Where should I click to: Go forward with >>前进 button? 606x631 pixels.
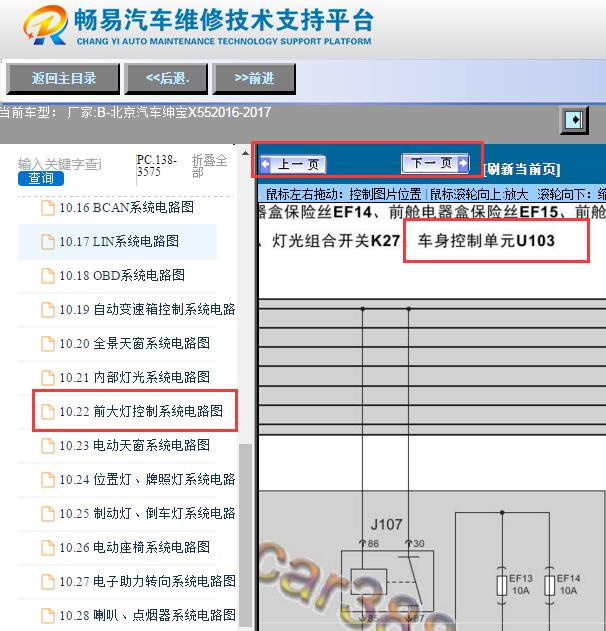click(x=254, y=79)
